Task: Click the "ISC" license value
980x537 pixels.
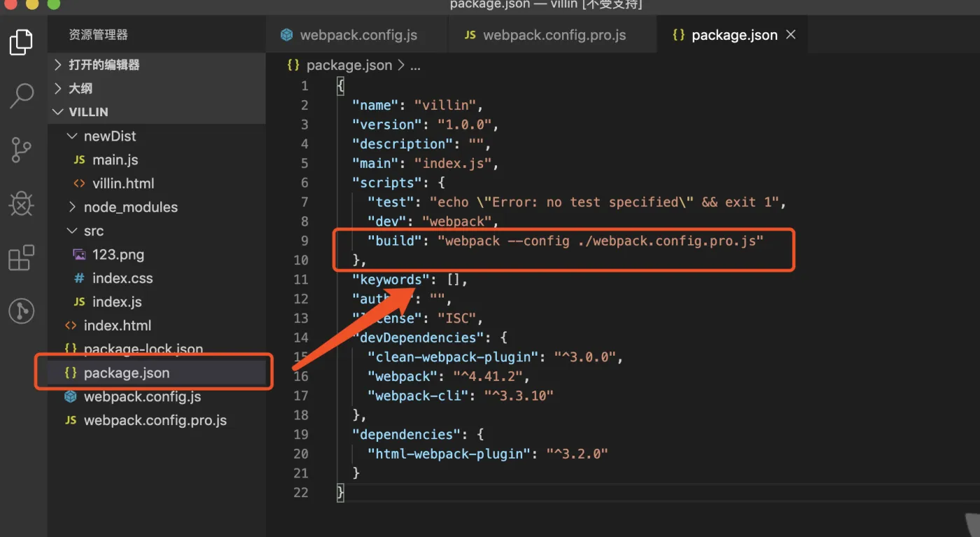Action: pos(457,319)
